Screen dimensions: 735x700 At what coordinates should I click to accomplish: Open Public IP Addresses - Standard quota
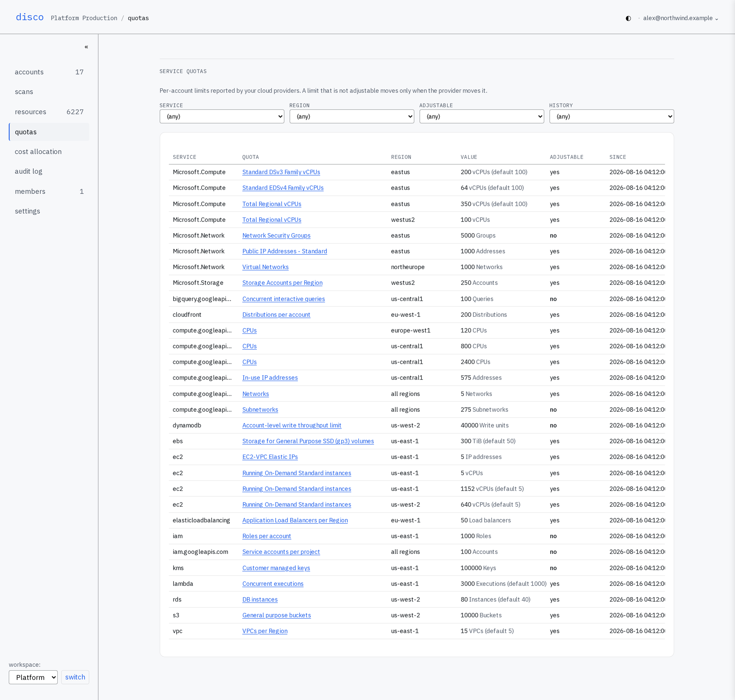[285, 252]
